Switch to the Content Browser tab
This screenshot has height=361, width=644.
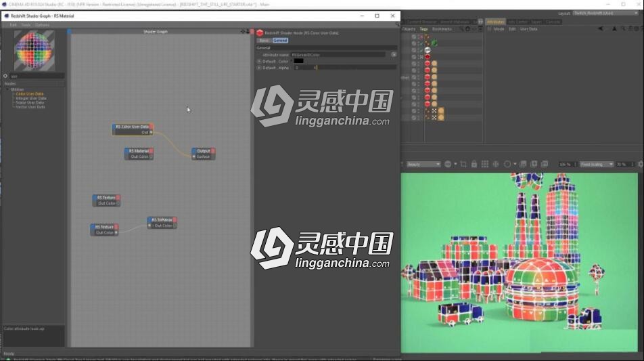click(x=421, y=22)
